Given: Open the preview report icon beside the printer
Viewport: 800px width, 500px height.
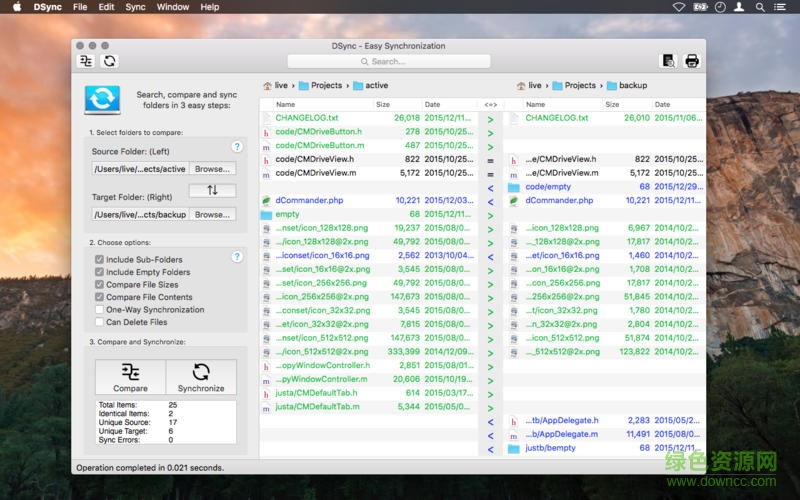Looking at the screenshot, I should [668, 61].
